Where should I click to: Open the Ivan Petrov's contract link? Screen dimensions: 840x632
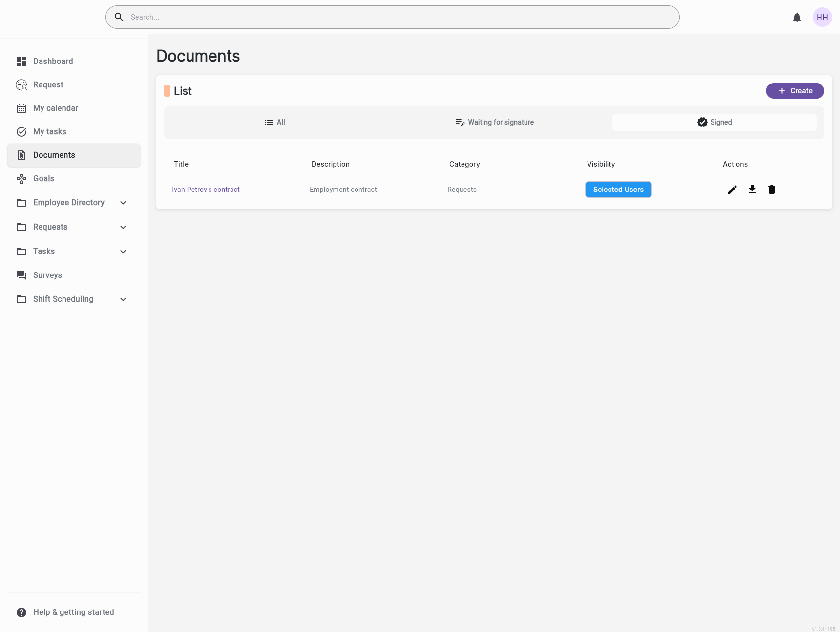206,190
